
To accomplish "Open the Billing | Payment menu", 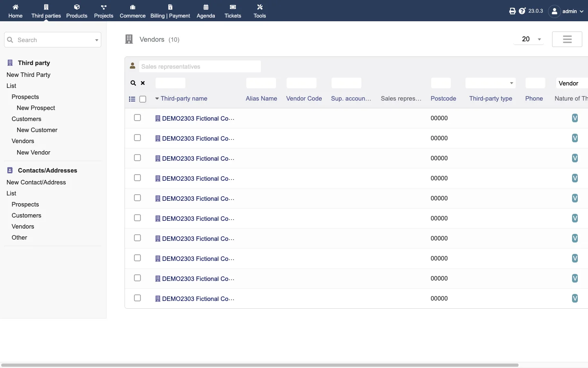I will point(170,11).
